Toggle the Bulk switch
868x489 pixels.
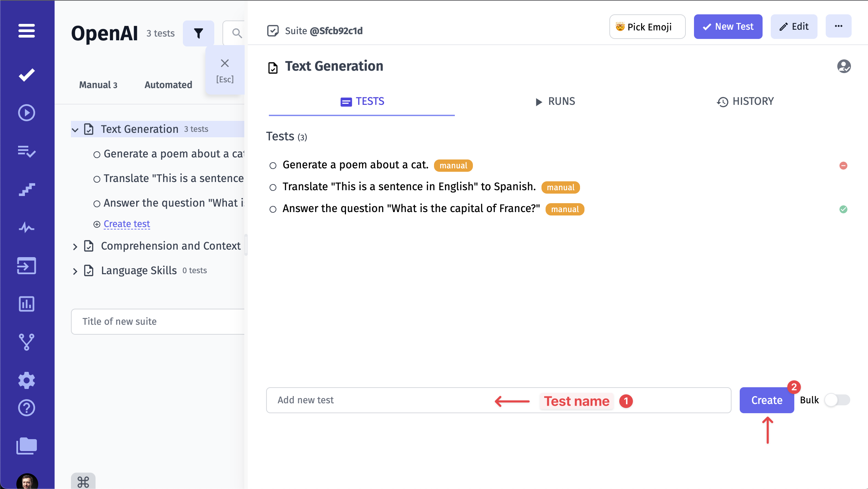tap(837, 400)
